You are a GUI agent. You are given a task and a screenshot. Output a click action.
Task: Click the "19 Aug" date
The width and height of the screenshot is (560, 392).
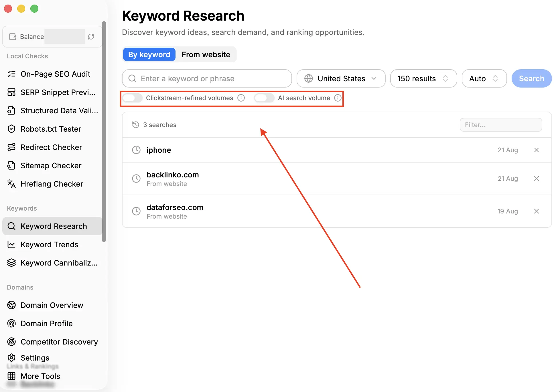pos(508,211)
